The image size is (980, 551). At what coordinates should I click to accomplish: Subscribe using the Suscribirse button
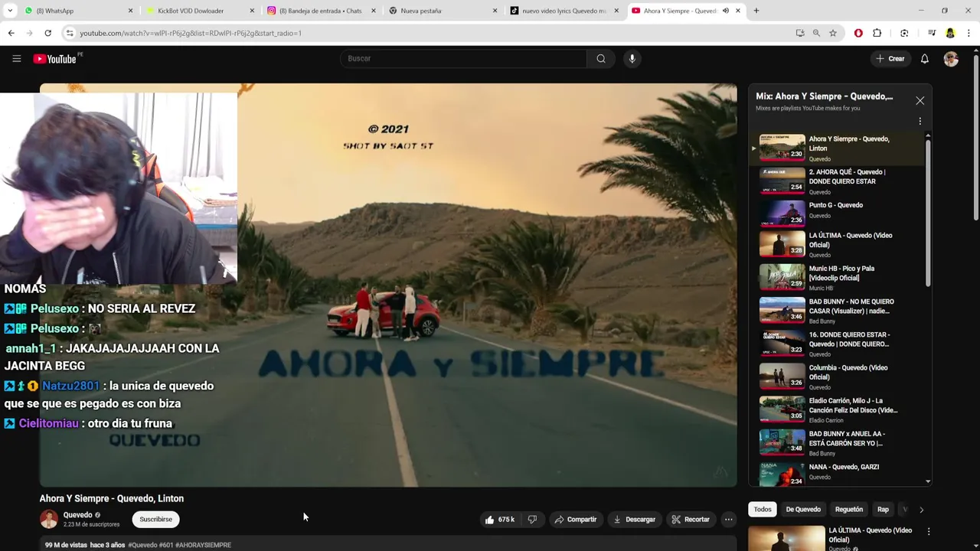pos(155,520)
